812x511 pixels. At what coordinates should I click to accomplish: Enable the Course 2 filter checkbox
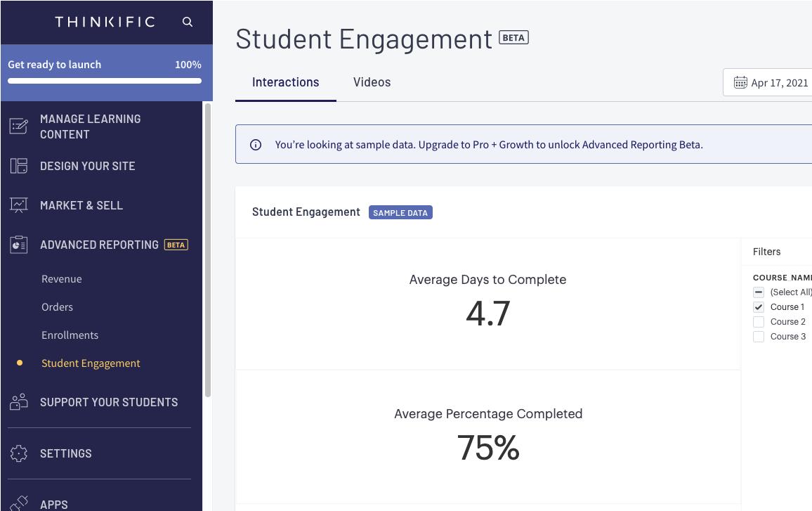tap(759, 322)
